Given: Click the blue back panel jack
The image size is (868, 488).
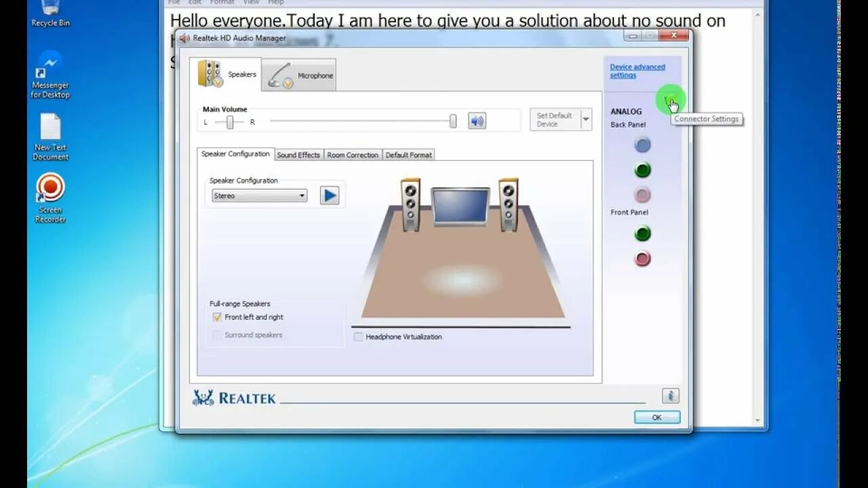Looking at the screenshot, I should [x=642, y=144].
